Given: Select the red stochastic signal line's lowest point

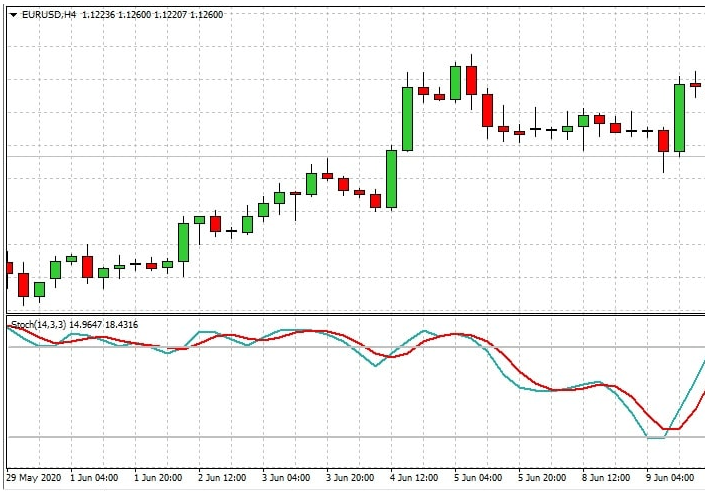Looking at the screenshot, I should pyautogui.click(x=672, y=429).
